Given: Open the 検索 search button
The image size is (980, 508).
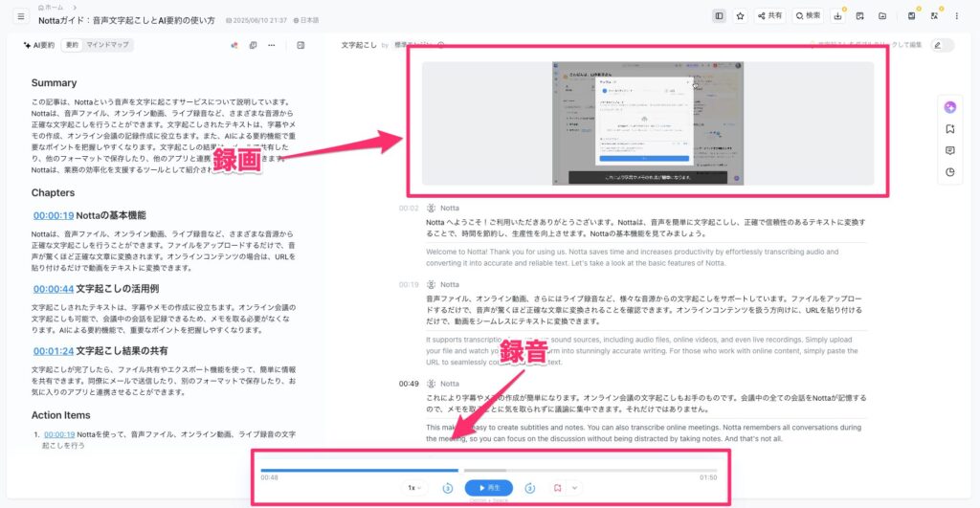Looking at the screenshot, I should coord(808,15).
